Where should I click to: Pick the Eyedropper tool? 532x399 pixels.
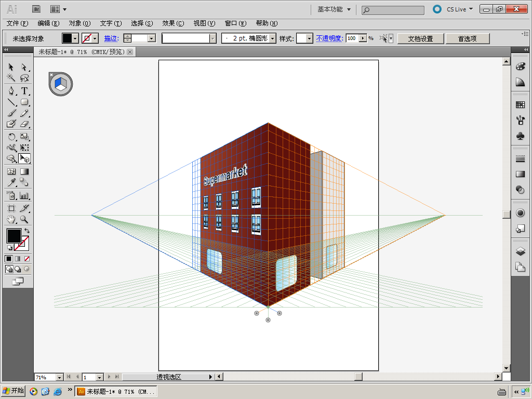(x=11, y=182)
